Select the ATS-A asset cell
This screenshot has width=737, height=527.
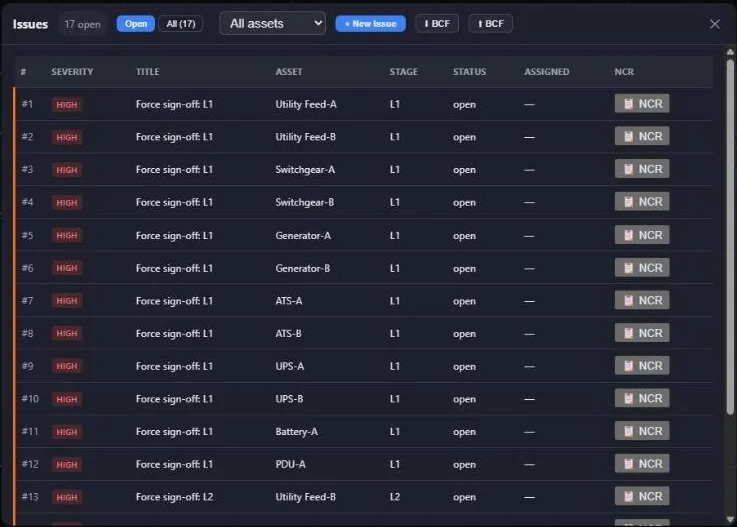coord(289,301)
